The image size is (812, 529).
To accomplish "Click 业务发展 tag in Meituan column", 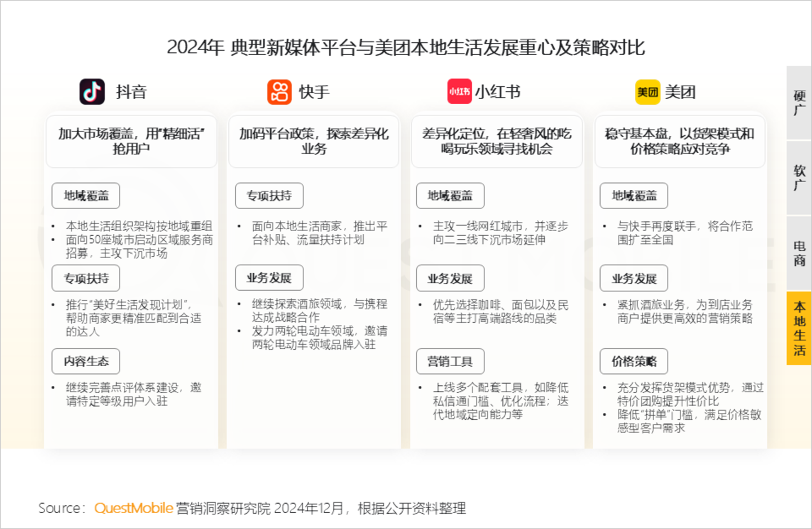I will 634,278.
